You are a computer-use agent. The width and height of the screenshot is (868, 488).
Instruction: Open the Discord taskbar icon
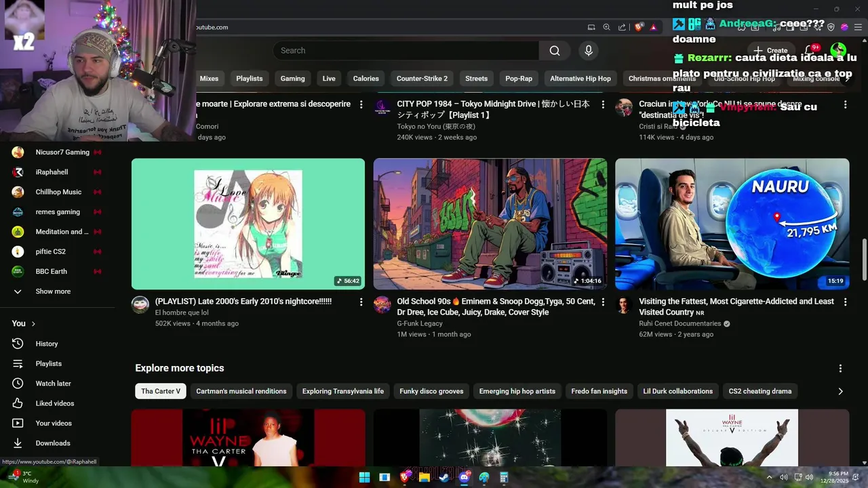point(464,477)
